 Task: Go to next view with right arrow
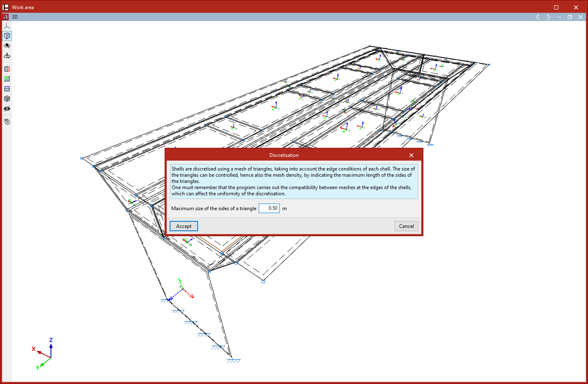click(548, 17)
